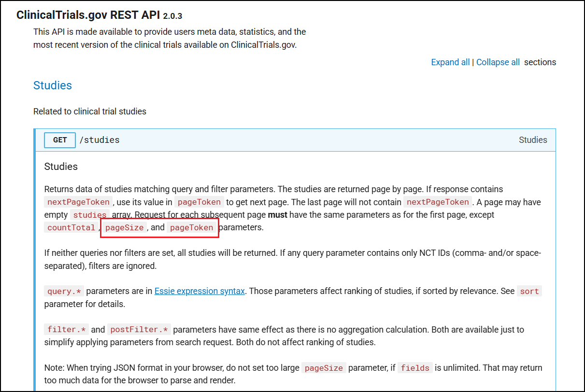
Task: Click the highlighted pageToken code term
Action: [x=192, y=227]
